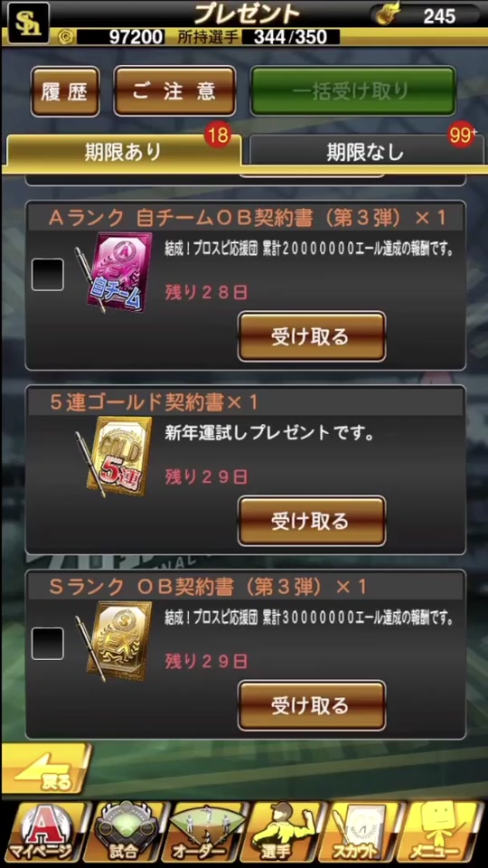Open マイページ in bottom navigation
488x868 pixels.
(42, 835)
